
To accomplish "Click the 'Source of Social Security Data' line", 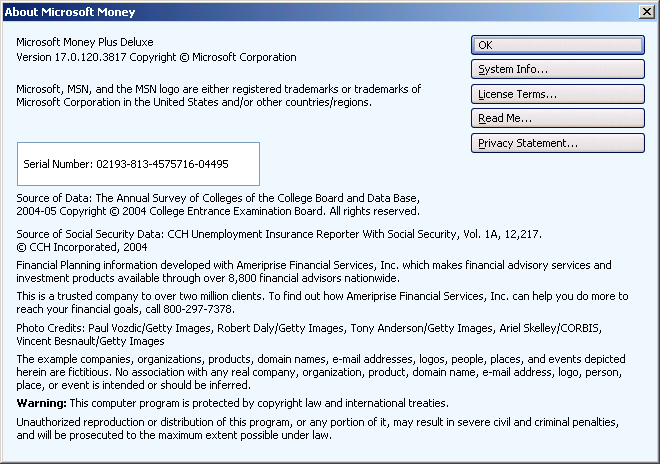I will pos(279,234).
